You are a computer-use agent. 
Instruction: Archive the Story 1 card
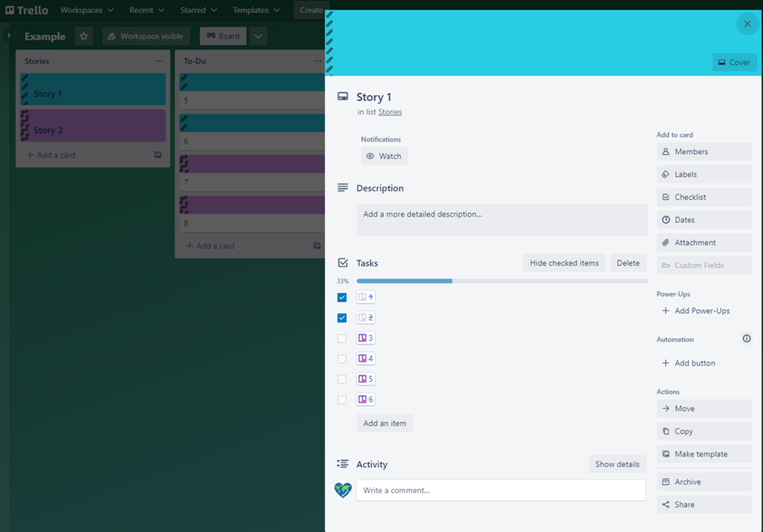[704, 482]
